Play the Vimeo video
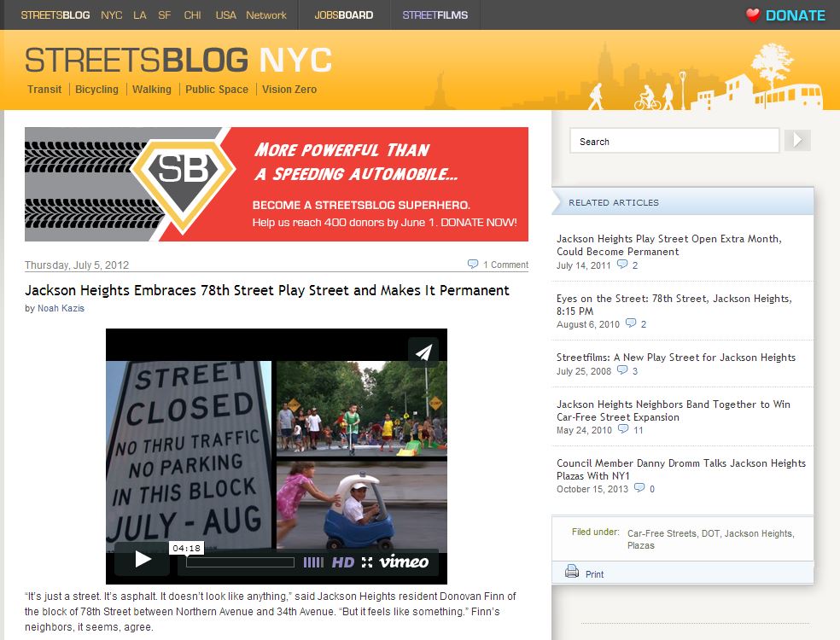The width and height of the screenshot is (840, 640). 143,559
